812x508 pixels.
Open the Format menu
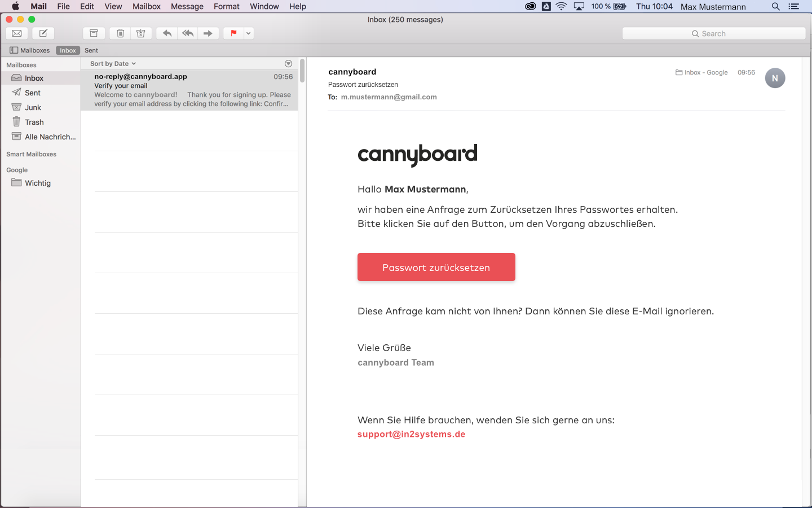tap(227, 6)
